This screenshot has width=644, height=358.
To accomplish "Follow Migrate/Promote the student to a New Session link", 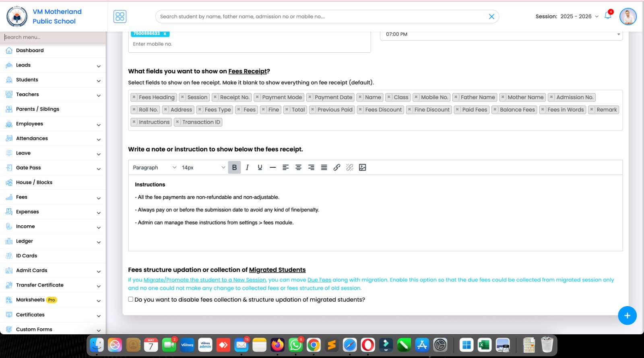I will click(205, 280).
